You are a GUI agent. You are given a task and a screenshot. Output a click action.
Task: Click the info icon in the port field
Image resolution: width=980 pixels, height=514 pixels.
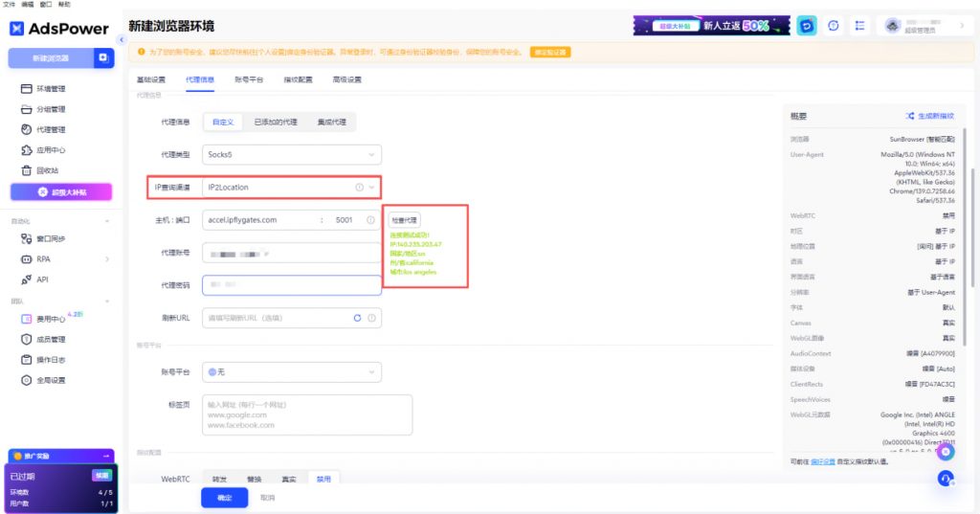point(369,220)
